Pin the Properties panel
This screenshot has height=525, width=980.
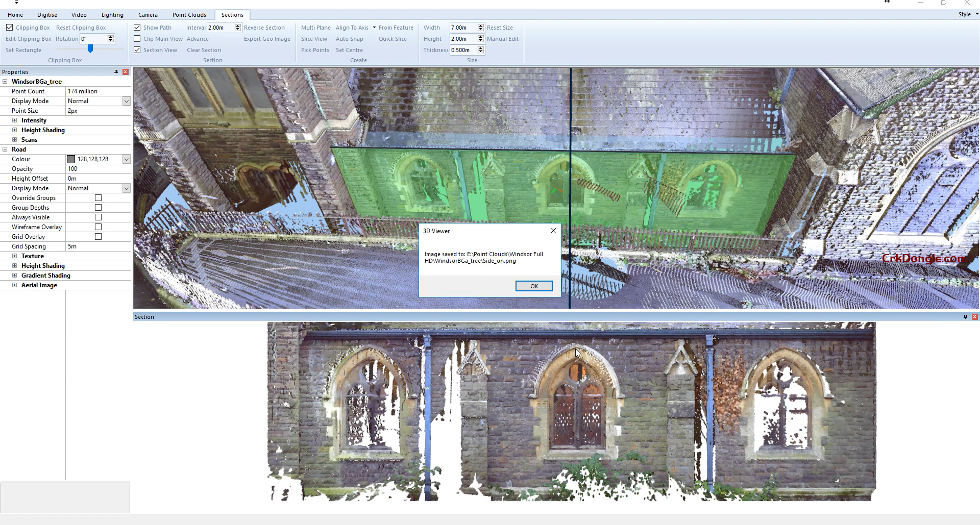pos(116,72)
